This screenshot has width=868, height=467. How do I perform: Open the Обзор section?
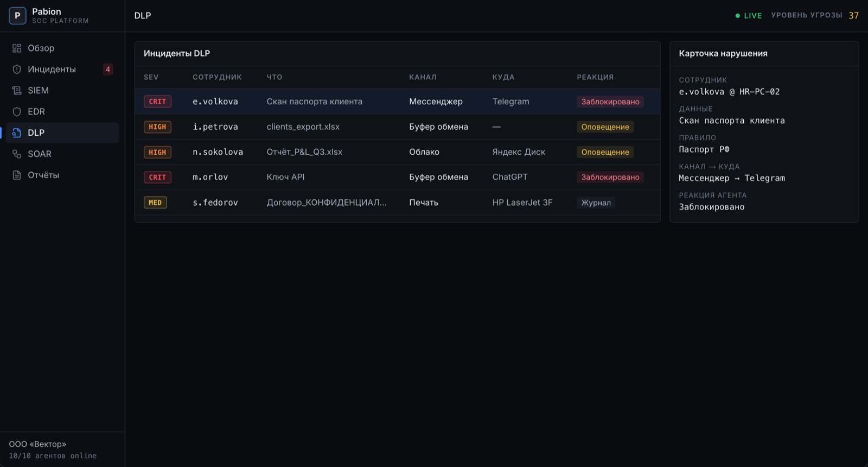tap(62, 48)
